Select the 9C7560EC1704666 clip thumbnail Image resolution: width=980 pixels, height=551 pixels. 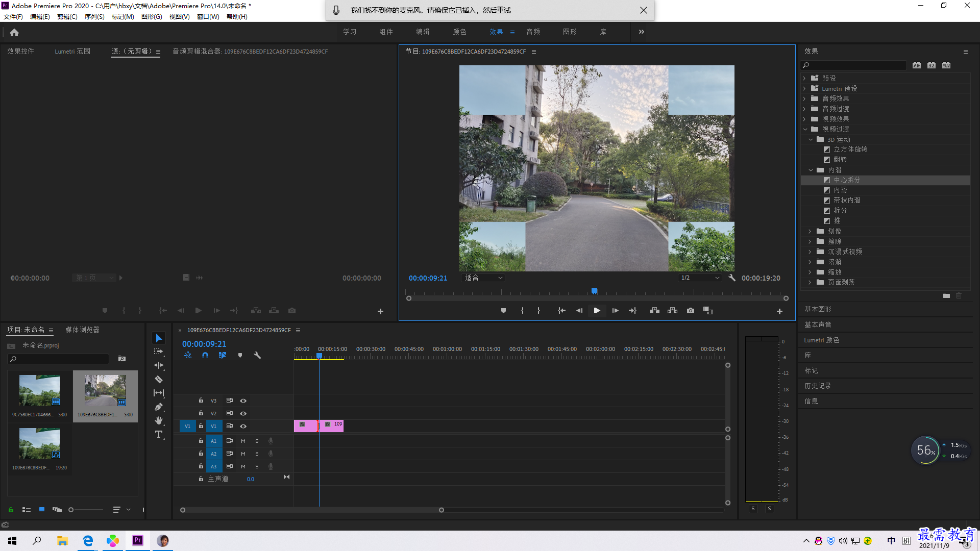coord(40,391)
